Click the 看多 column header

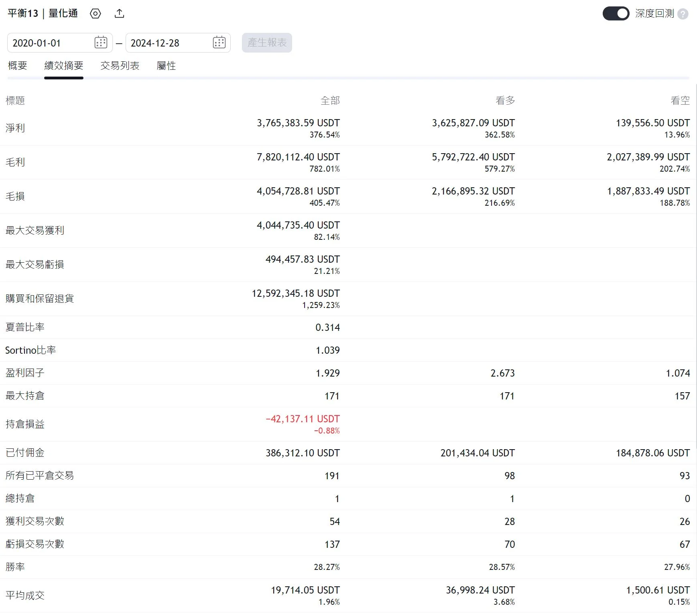[x=505, y=101]
